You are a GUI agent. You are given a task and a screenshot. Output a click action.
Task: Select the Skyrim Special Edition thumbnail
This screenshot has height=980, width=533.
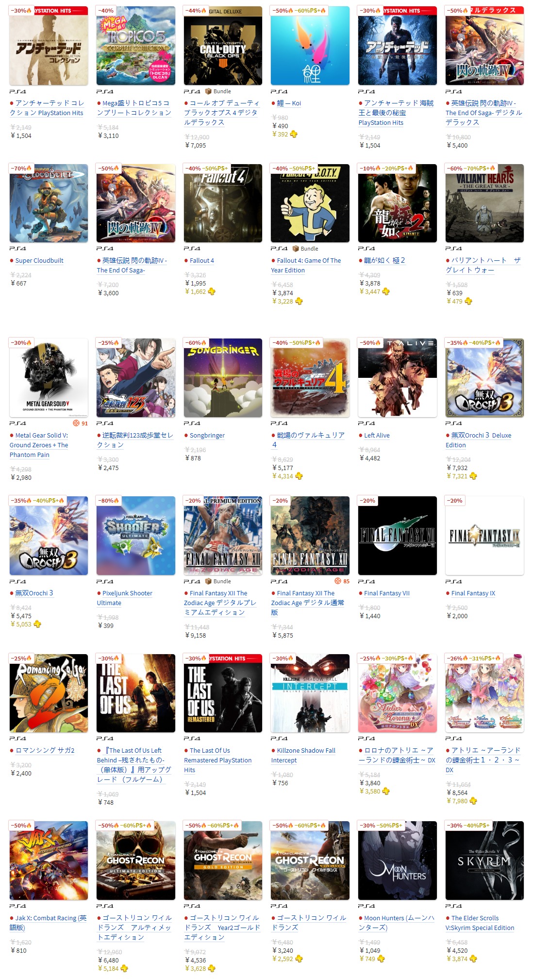(484, 861)
